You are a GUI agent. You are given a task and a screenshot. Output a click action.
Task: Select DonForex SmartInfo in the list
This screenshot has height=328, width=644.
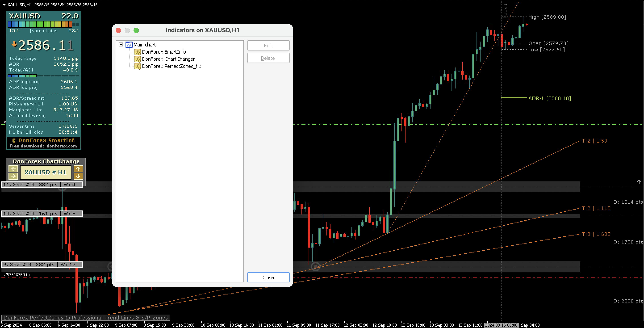[164, 52]
